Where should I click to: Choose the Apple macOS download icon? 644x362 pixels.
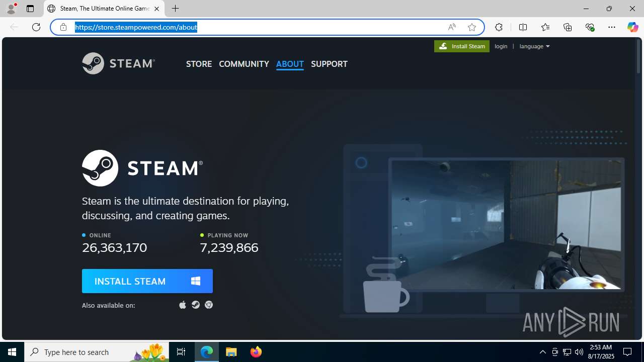[x=183, y=305]
